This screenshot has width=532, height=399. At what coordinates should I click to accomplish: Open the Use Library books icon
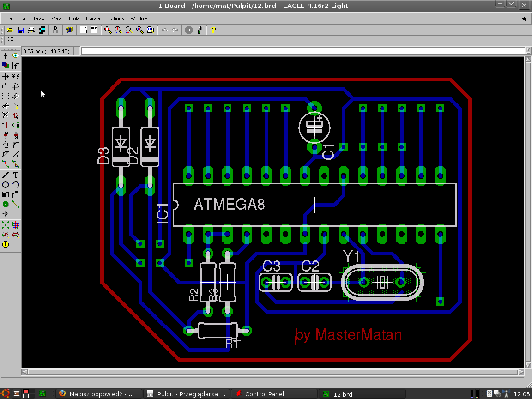click(70, 30)
